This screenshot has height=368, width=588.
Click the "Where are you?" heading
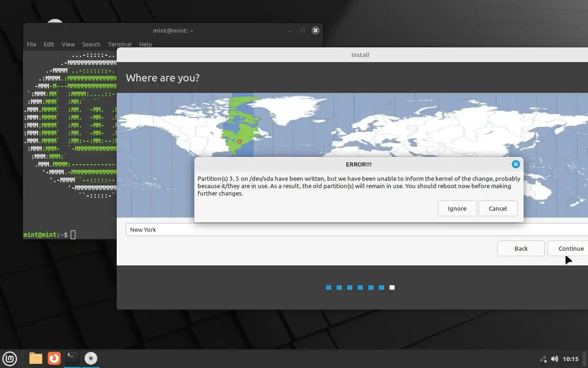coord(163,78)
